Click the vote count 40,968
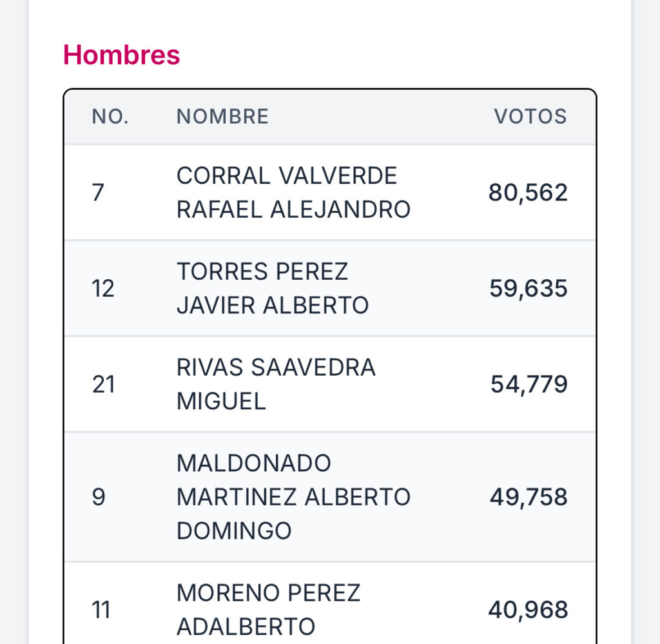Image resolution: width=660 pixels, height=644 pixels. pyautogui.click(x=528, y=610)
